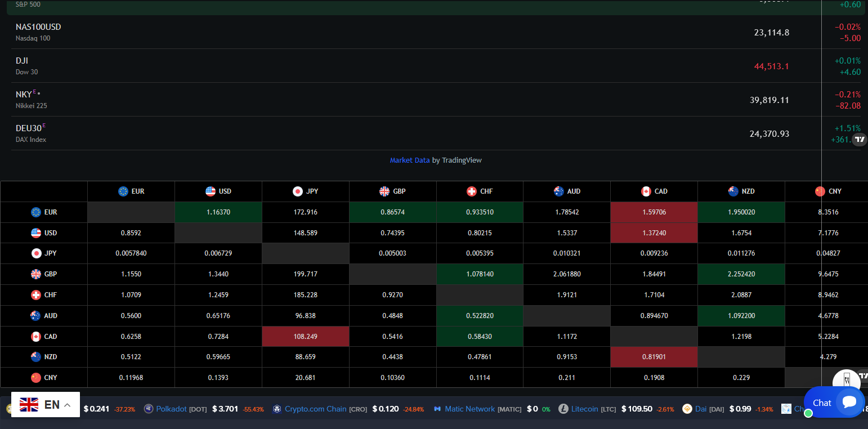Click the Litecoin price $109.50

coord(637,409)
